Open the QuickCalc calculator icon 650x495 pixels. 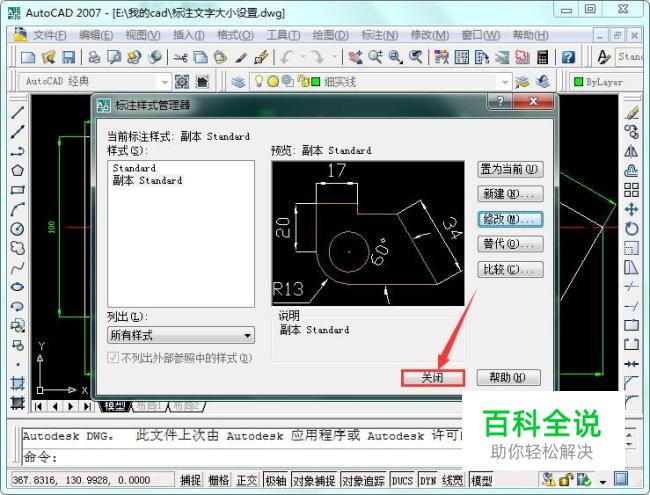[542, 57]
